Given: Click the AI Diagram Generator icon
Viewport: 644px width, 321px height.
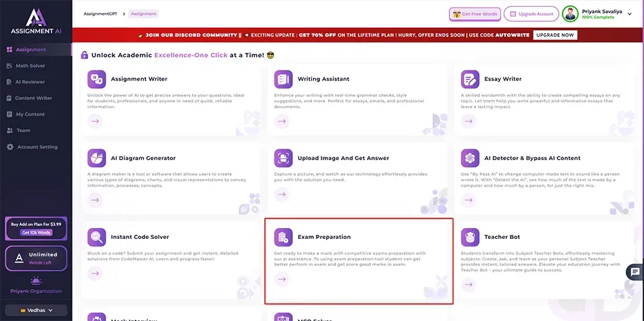Looking at the screenshot, I should coord(97,158).
